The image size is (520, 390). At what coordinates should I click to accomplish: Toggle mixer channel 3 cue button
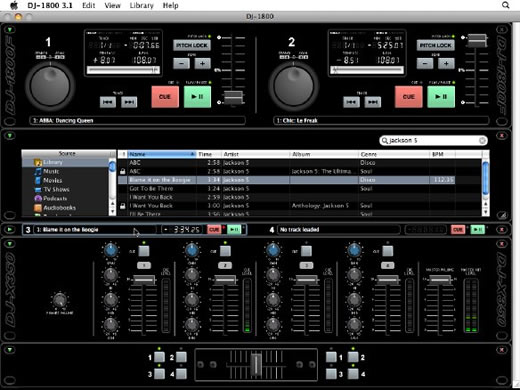(306, 251)
